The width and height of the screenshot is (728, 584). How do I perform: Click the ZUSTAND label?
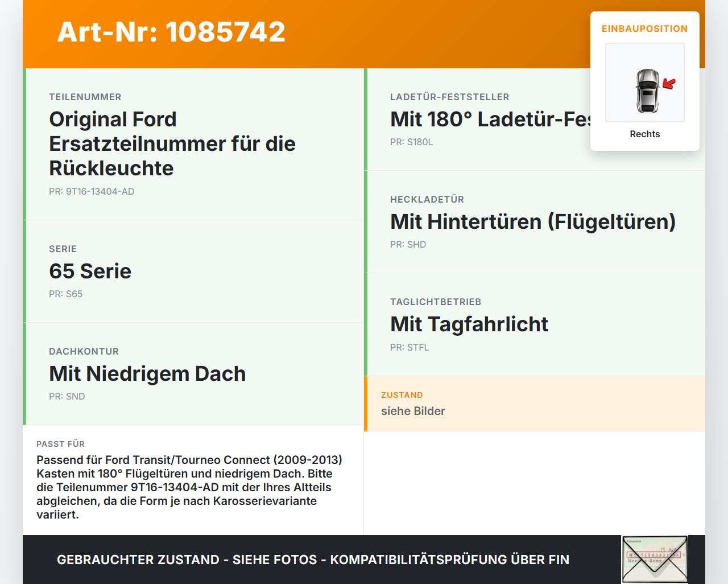pos(402,395)
